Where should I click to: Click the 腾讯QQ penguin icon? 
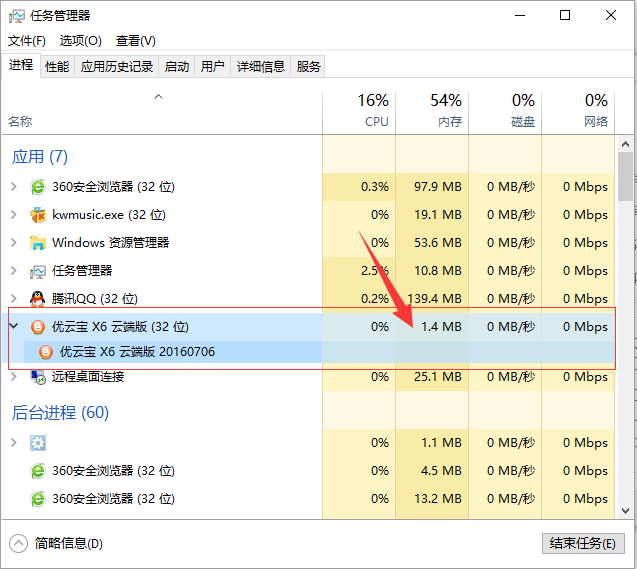click(38, 299)
